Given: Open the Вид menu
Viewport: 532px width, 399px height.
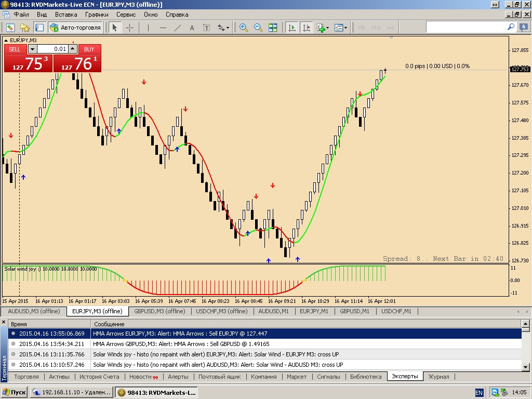Looking at the screenshot, I should (42, 15).
